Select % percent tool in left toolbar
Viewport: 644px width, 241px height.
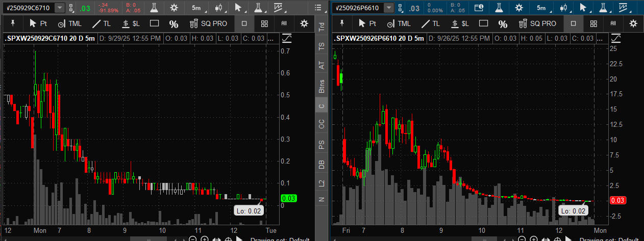click(174, 24)
